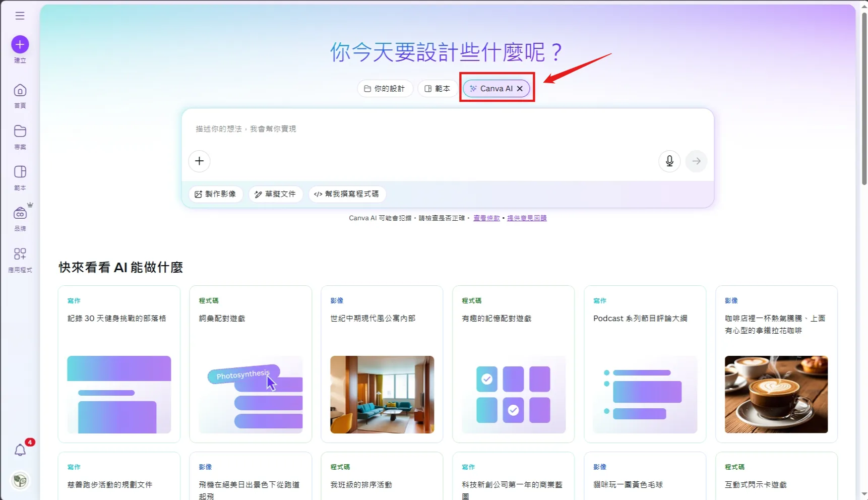
Task: Open the coffee latte art example card
Action: [x=776, y=364]
